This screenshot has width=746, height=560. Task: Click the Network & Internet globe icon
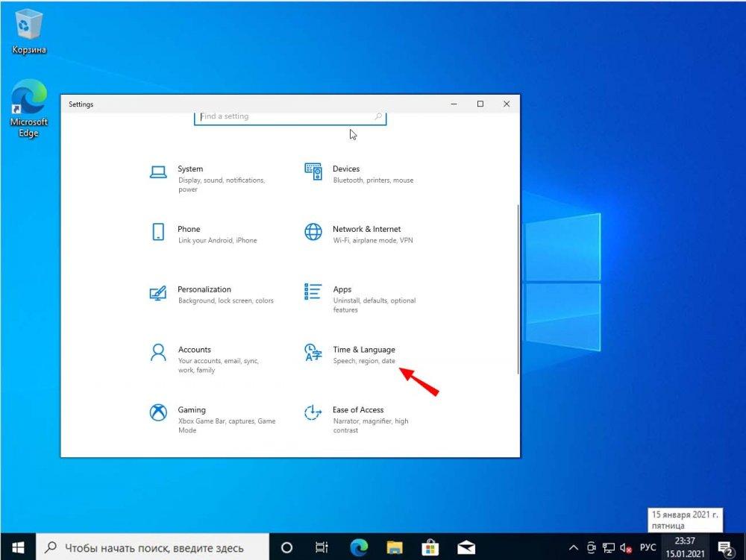313,232
